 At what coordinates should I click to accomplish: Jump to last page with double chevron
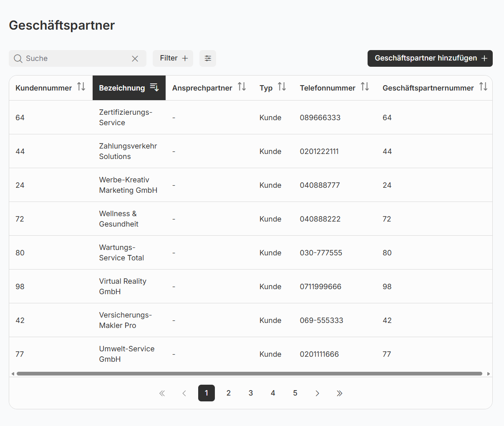point(340,393)
